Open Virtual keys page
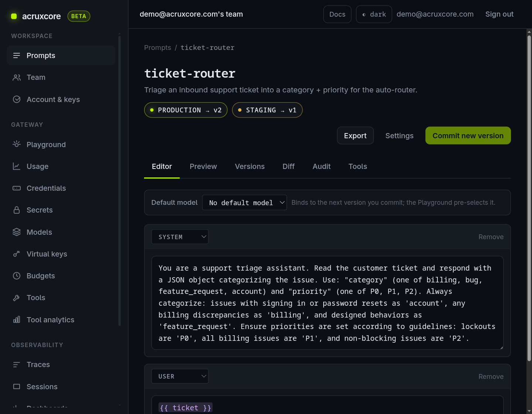The height and width of the screenshot is (414, 532). coord(61,254)
